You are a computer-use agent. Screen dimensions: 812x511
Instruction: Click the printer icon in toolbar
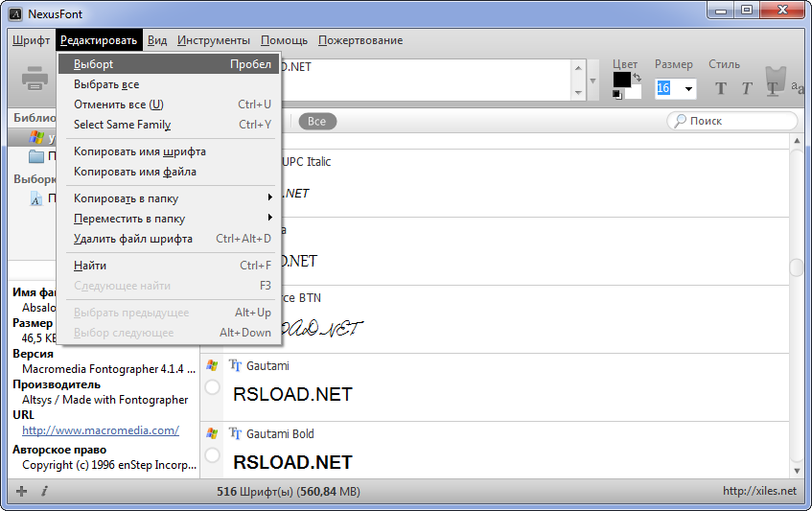35,79
